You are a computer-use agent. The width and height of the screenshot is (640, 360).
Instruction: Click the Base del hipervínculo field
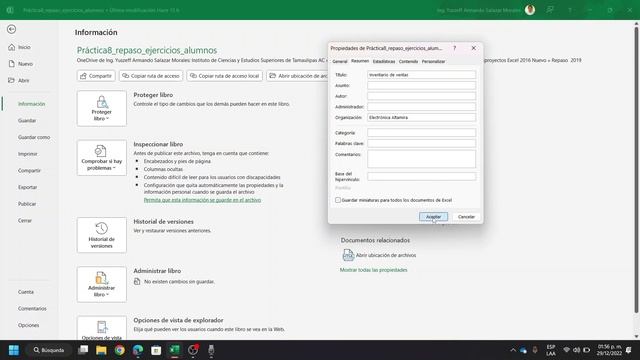[421, 176]
